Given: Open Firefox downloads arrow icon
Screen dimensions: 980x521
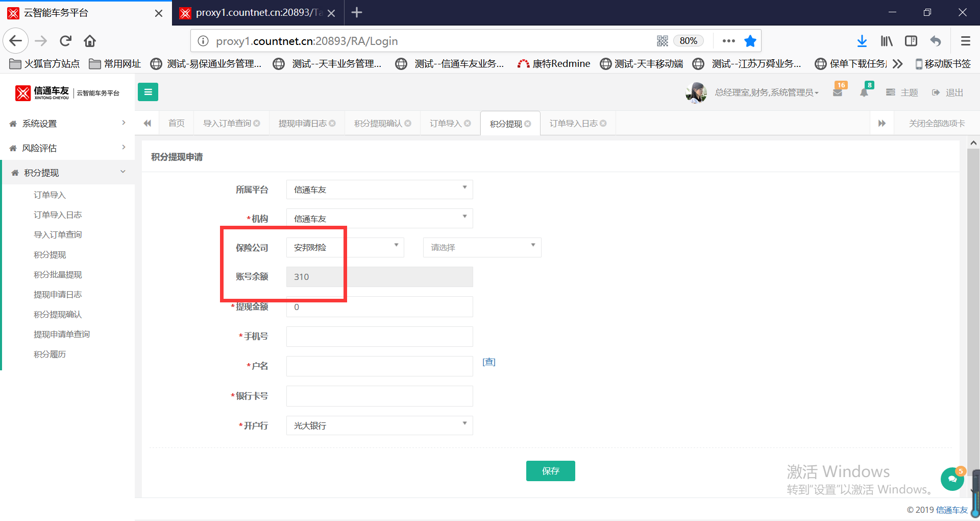Looking at the screenshot, I should (862, 41).
